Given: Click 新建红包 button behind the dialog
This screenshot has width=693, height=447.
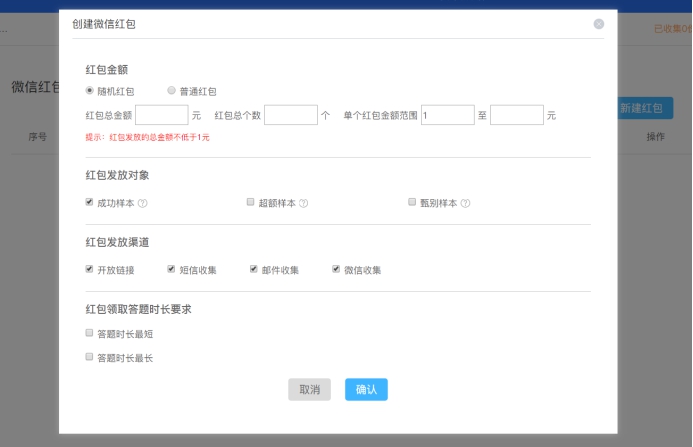Looking at the screenshot, I should coord(645,108).
